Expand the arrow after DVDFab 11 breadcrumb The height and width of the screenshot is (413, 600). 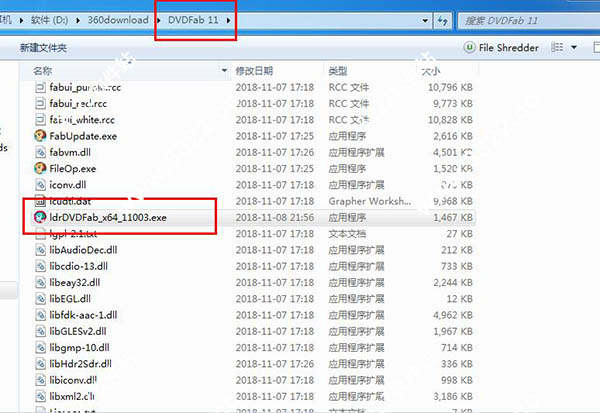coord(228,20)
